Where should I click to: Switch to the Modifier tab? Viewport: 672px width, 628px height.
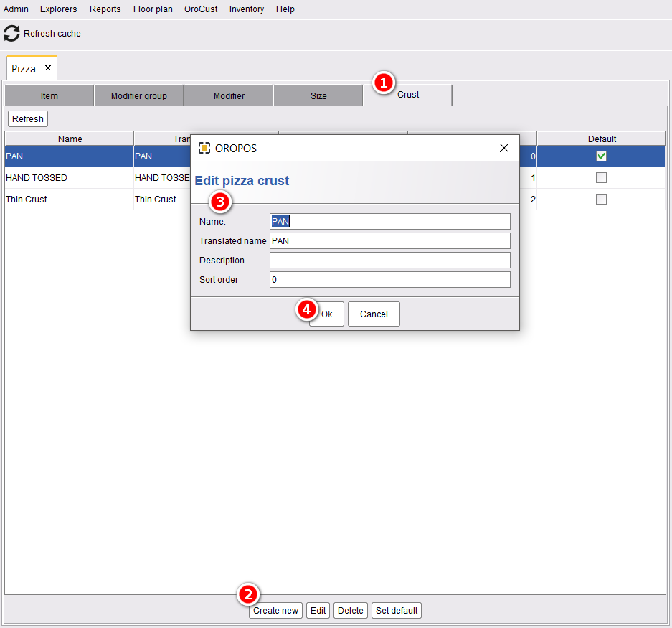point(229,95)
